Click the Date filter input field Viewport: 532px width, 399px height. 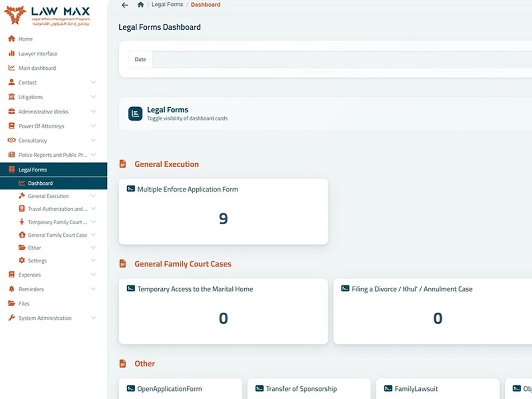click(x=341, y=59)
